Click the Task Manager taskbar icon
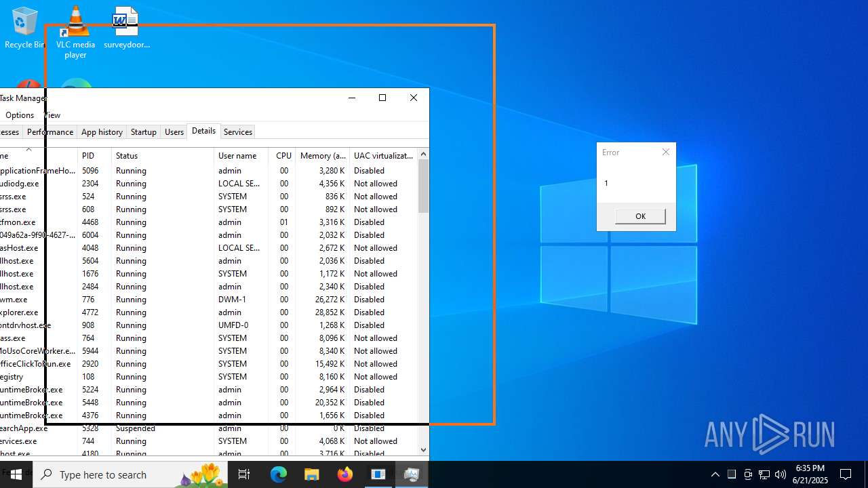The image size is (868, 488). click(412, 474)
